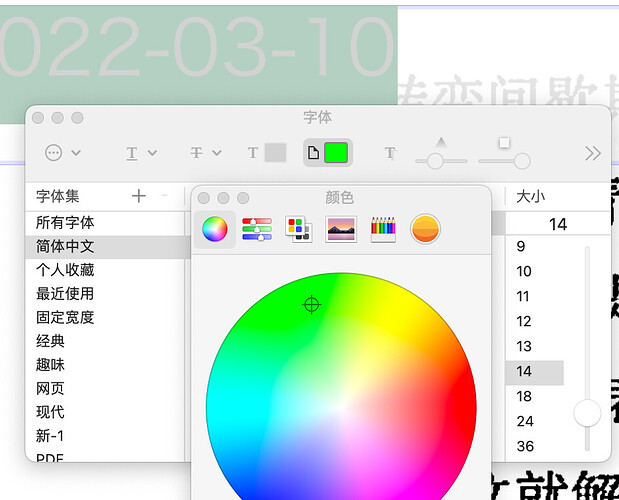619x500 pixels.
Task: Switch to the color sliders tab
Action: point(257,229)
